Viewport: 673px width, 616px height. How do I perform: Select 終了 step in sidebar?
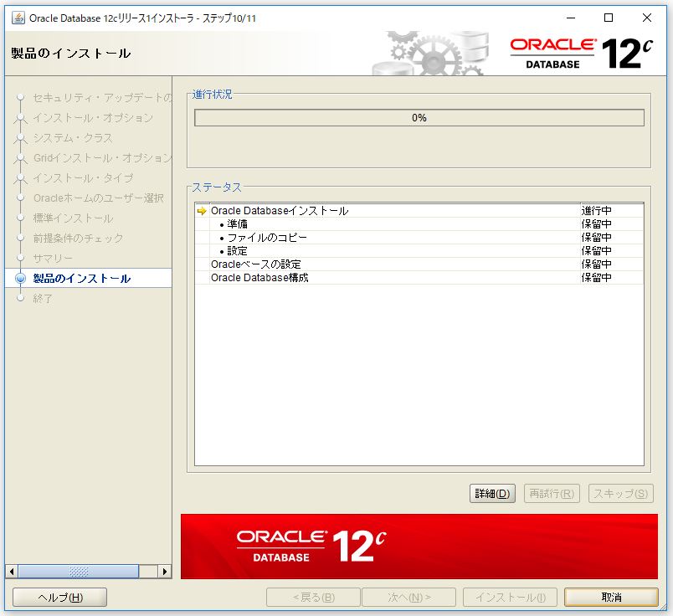tap(43, 298)
